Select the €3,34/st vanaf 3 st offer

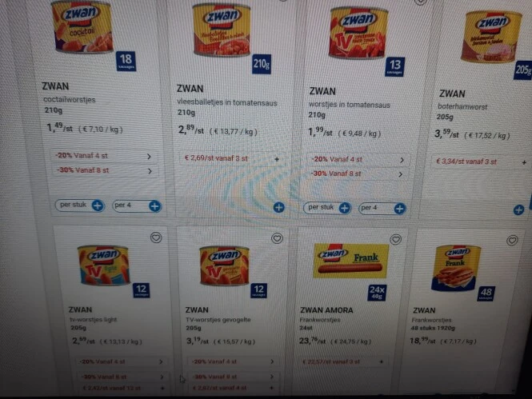pos(480,162)
